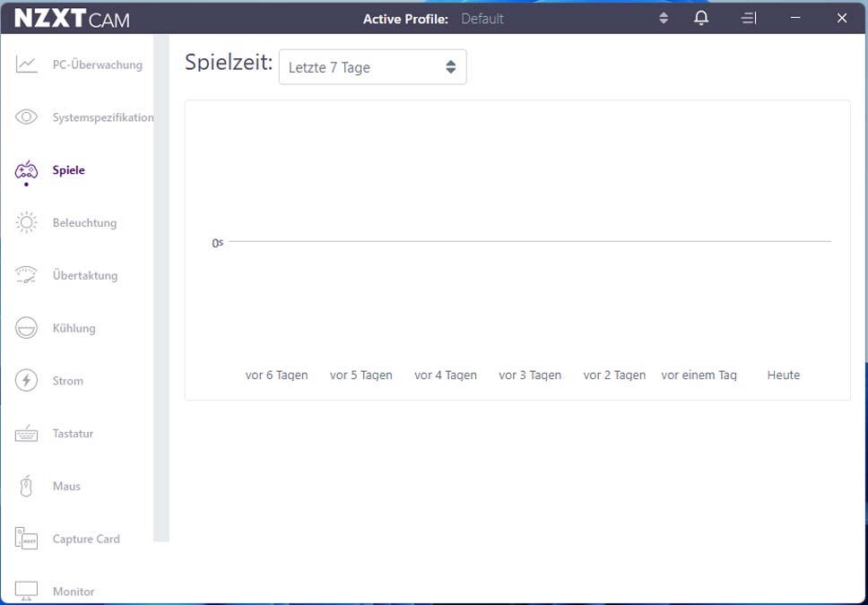Screen dimensions: 868x605
Task: Click the Strom lightning bolt icon
Action: (x=26, y=381)
